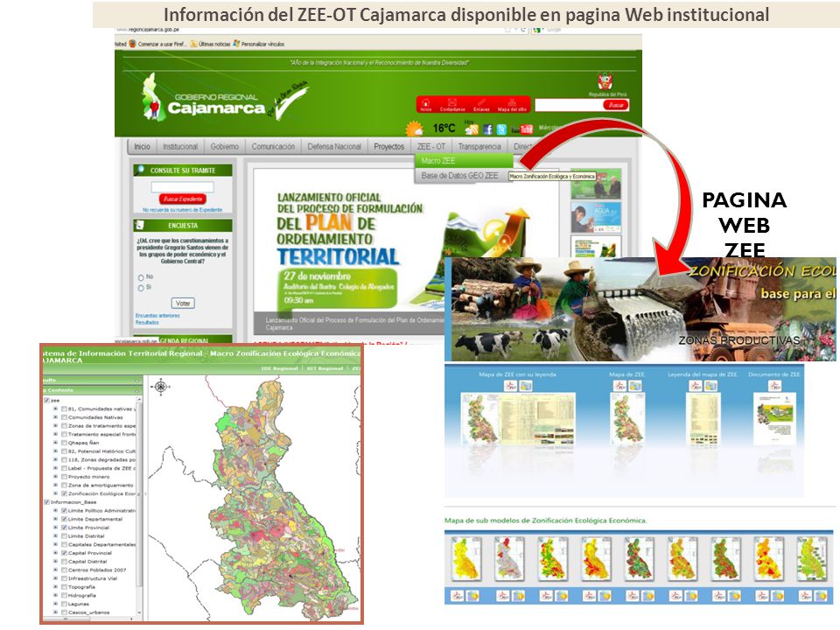Screen dimensions: 840x630
Task: Click the header search input field
Action: 569,105
